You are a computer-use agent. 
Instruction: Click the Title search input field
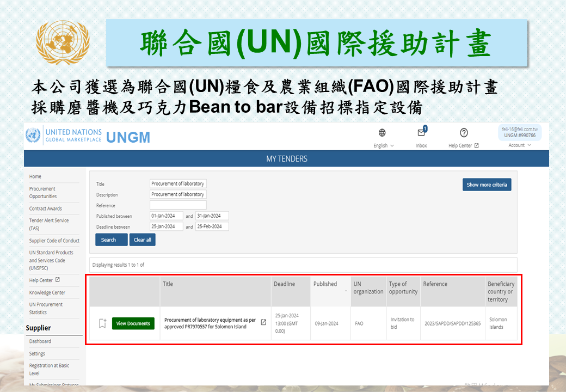tap(178, 183)
